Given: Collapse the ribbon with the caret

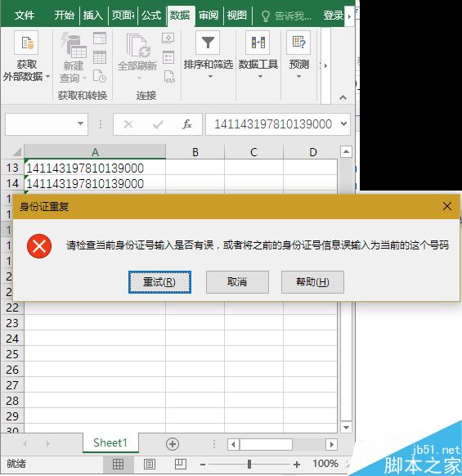Looking at the screenshot, I should click(343, 97).
